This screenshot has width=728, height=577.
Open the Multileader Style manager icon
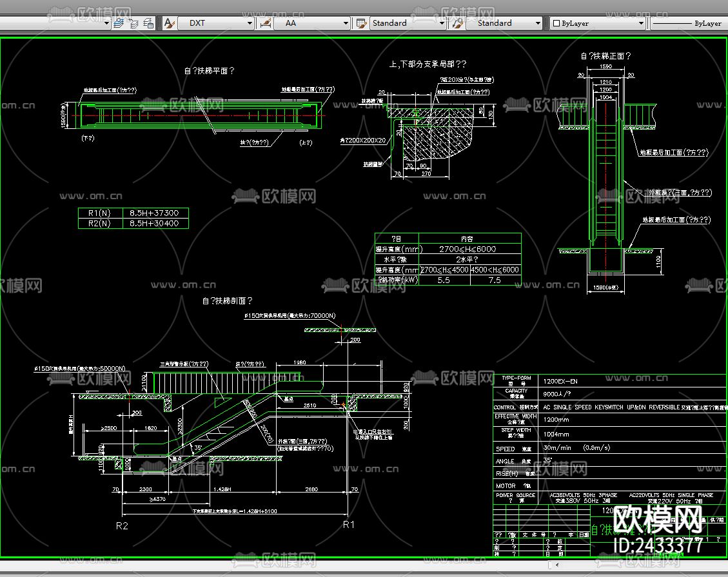pos(458,23)
